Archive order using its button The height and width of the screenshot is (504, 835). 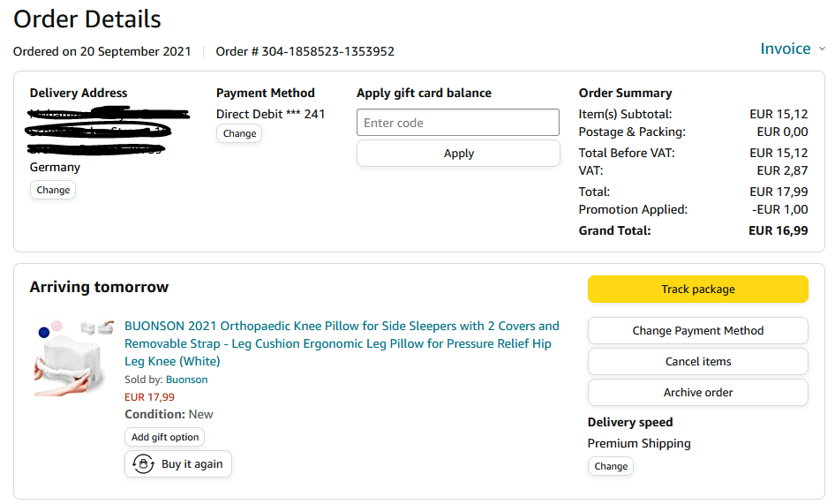coord(697,393)
